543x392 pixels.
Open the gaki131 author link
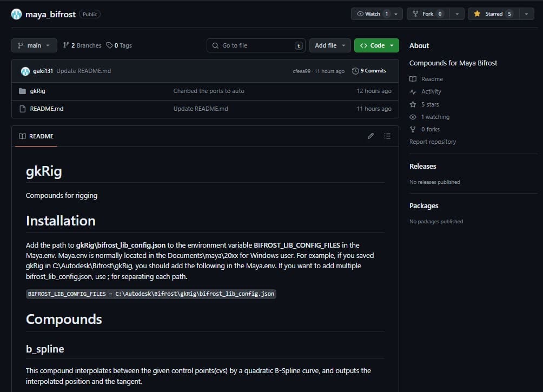click(x=43, y=71)
